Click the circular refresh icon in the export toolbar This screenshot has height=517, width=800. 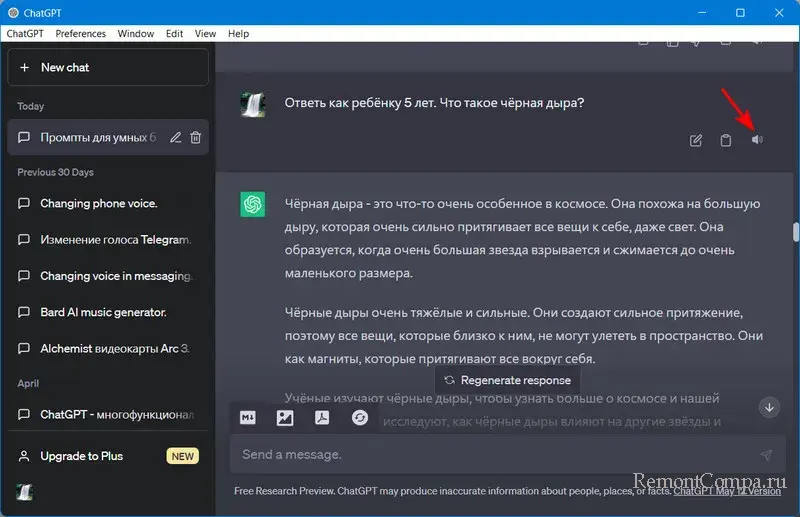pyautogui.click(x=359, y=418)
